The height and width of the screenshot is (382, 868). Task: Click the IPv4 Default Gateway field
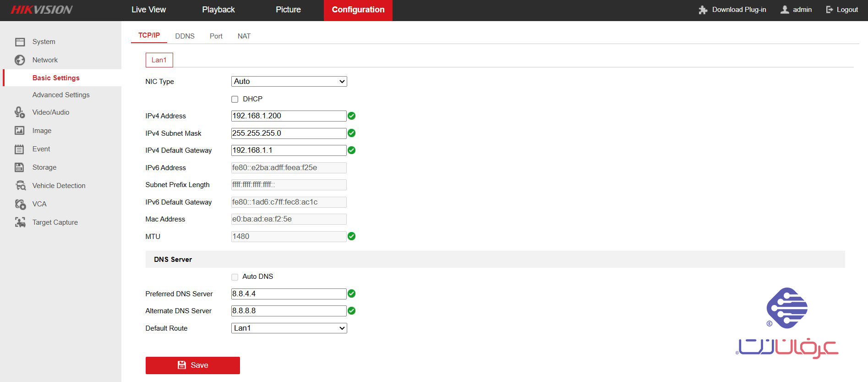pos(289,150)
